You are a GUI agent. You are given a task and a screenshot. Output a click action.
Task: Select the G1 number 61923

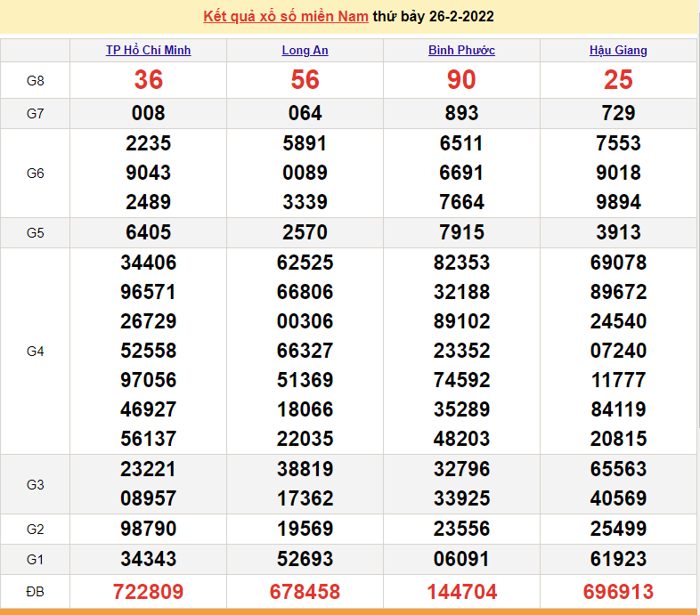click(x=618, y=559)
